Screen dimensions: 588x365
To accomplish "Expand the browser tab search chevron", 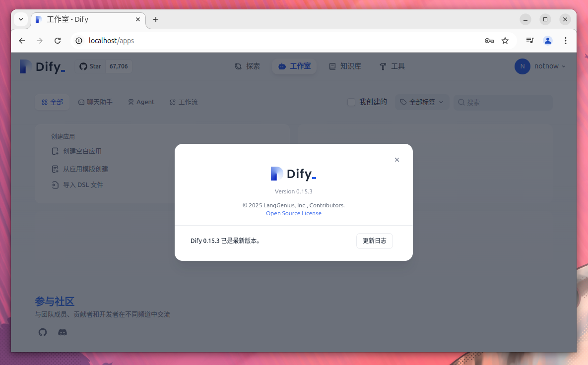I will coord(21,19).
